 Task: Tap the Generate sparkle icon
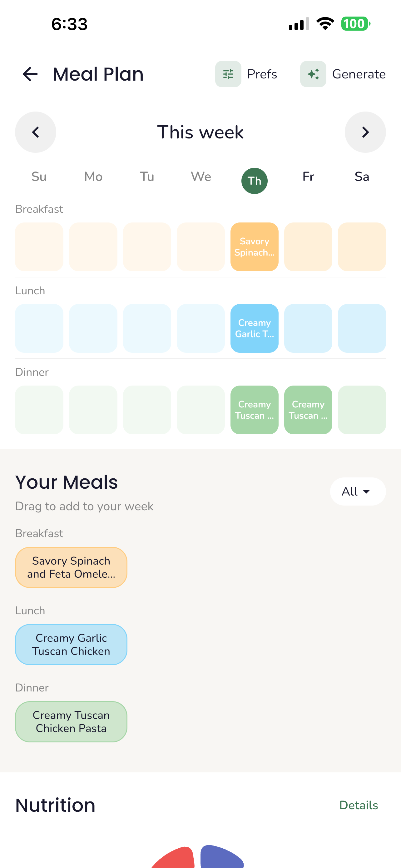[313, 74]
